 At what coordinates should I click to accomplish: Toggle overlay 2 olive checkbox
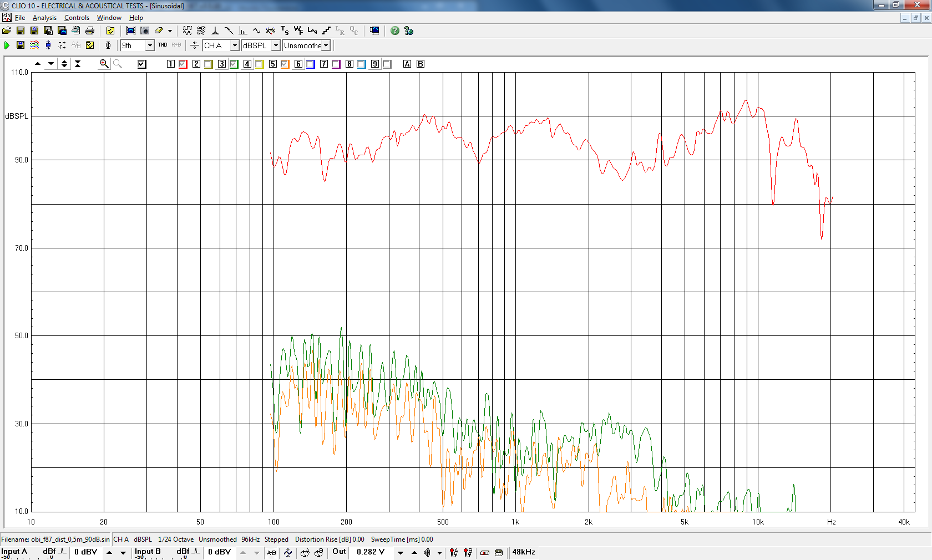coord(209,64)
